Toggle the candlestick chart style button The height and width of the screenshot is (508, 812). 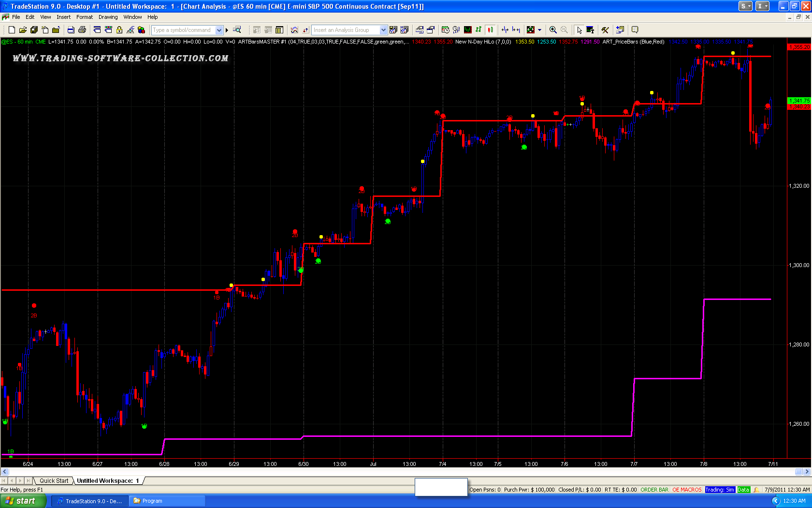pyautogui.click(x=490, y=30)
